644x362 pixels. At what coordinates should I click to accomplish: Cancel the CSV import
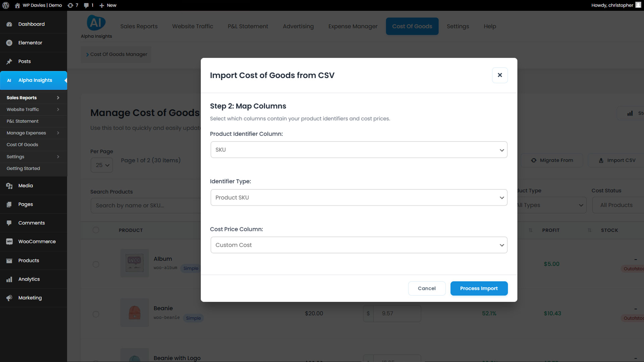(427, 288)
